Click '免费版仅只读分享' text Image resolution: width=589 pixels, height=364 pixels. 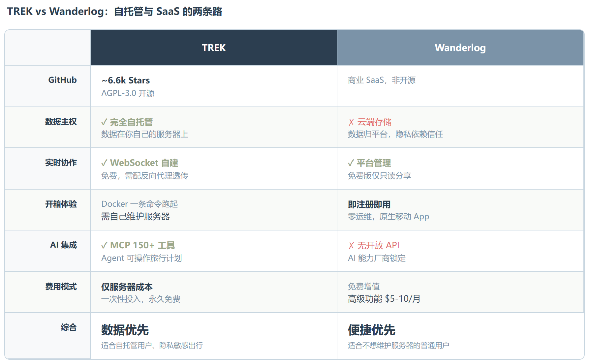click(380, 175)
